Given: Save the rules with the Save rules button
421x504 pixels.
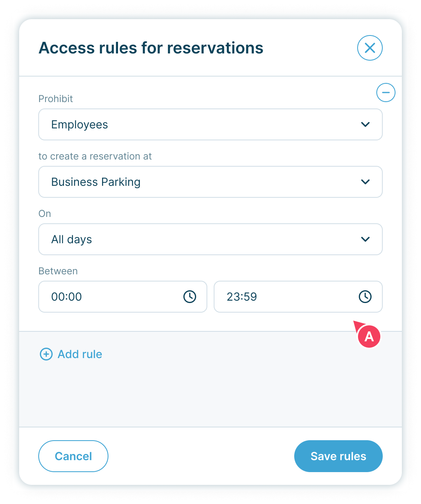Looking at the screenshot, I should point(338,456).
